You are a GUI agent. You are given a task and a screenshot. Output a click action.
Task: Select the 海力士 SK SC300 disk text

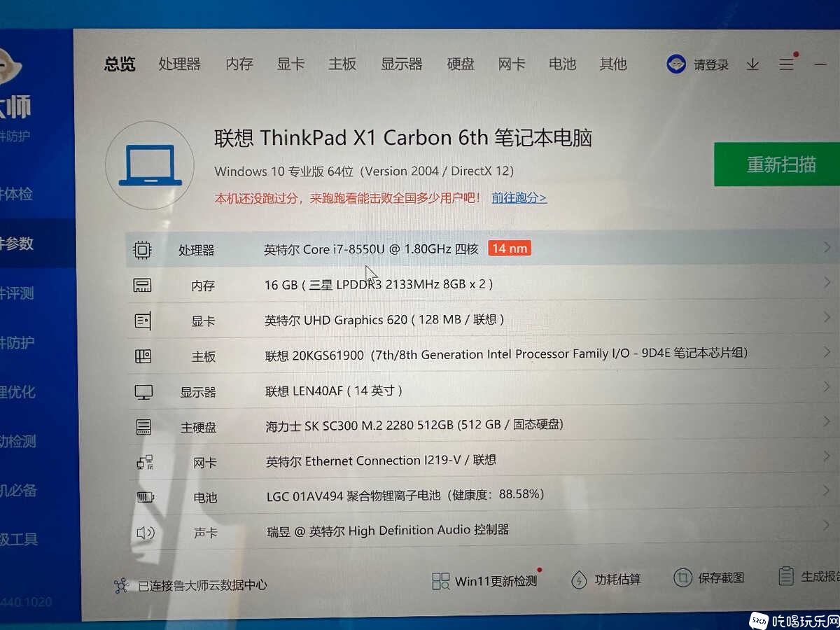[x=414, y=425]
